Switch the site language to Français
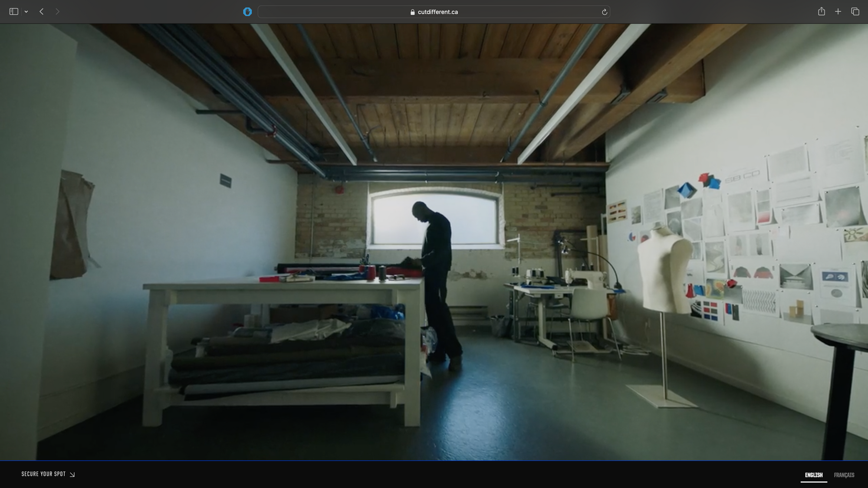Image resolution: width=868 pixels, height=488 pixels. pos(844,475)
